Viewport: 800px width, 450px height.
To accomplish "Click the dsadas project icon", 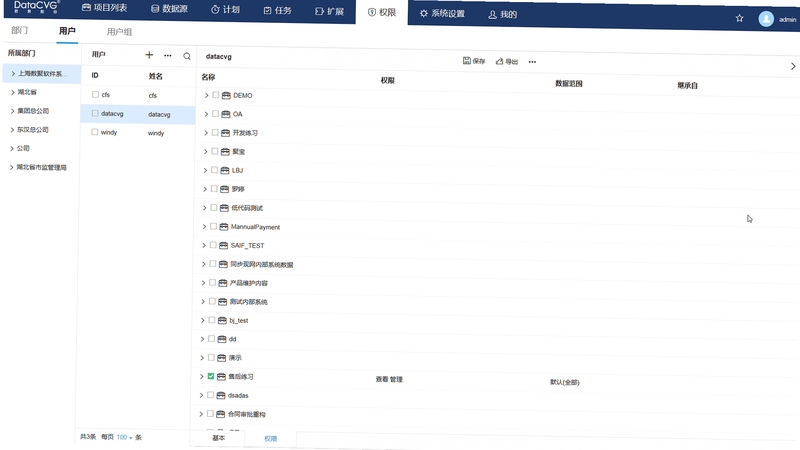I will 220,395.
